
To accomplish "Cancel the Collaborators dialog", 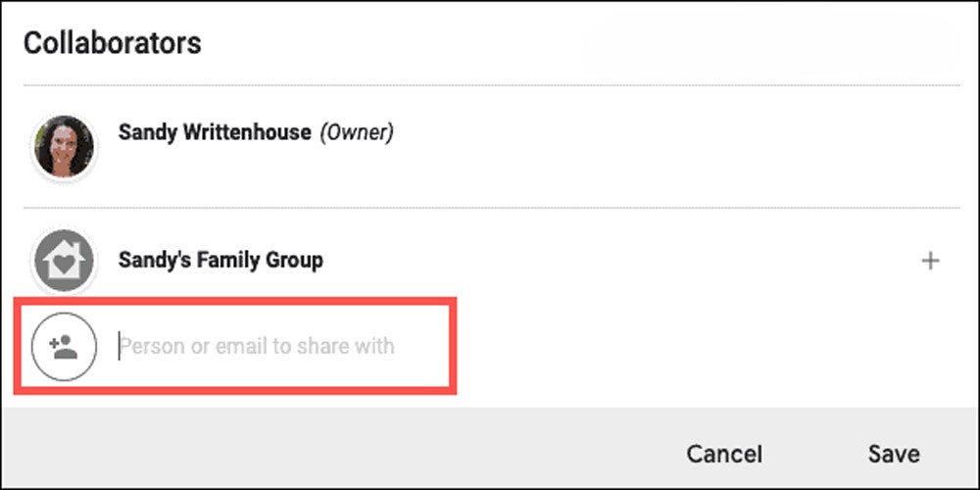I will 724,454.
